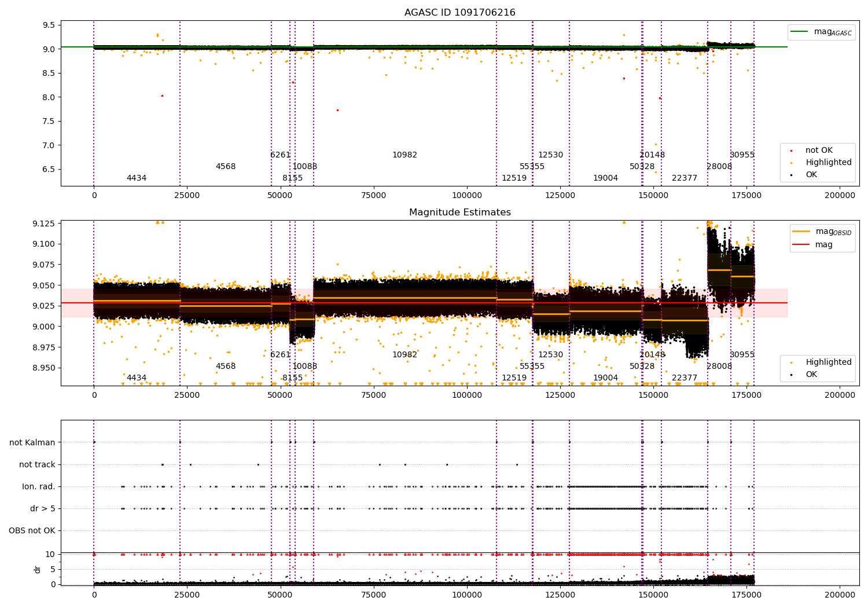Click the 'not track' y-axis label
Screen dimensions: 868x608
click(37, 465)
